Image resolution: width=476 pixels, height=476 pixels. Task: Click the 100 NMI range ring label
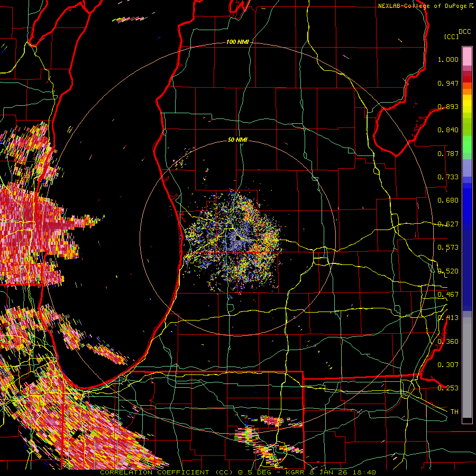click(x=237, y=42)
